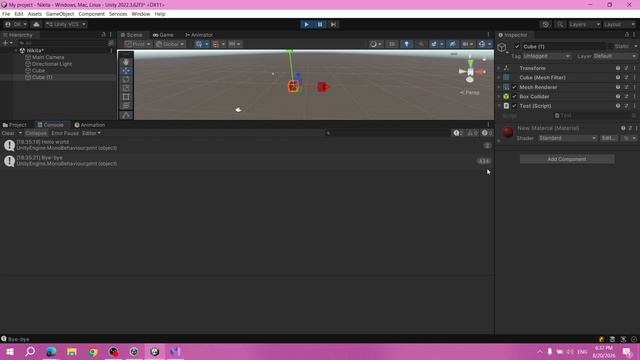Viewport: 640px width, 360px height.
Task: Select Directional Light in Hierarchy
Action: (52, 64)
